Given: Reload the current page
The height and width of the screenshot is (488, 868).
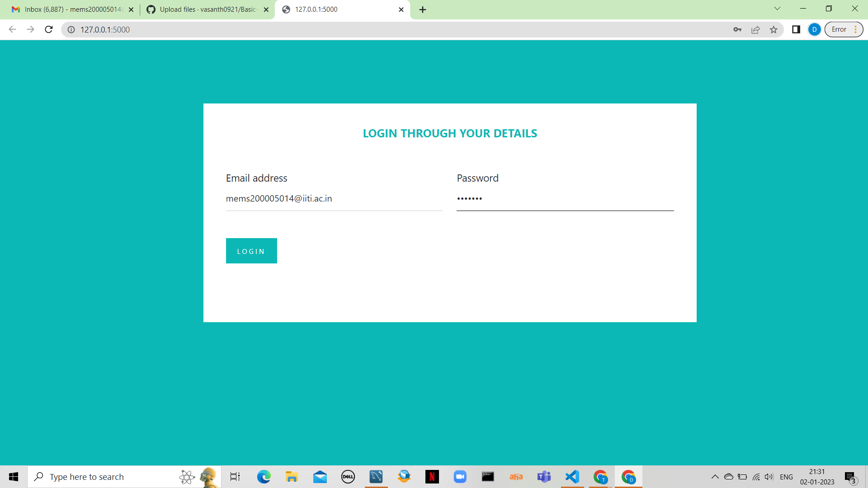Looking at the screenshot, I should click(48, 29).
